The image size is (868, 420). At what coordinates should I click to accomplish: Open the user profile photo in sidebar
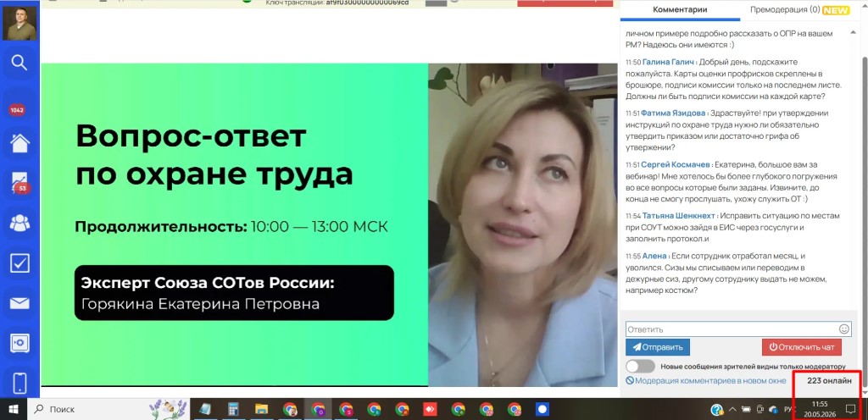[19, 23]
